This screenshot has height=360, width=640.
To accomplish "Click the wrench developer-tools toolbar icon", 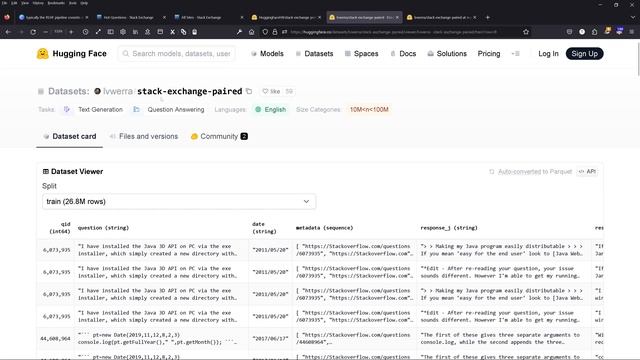I will point(239,32).
